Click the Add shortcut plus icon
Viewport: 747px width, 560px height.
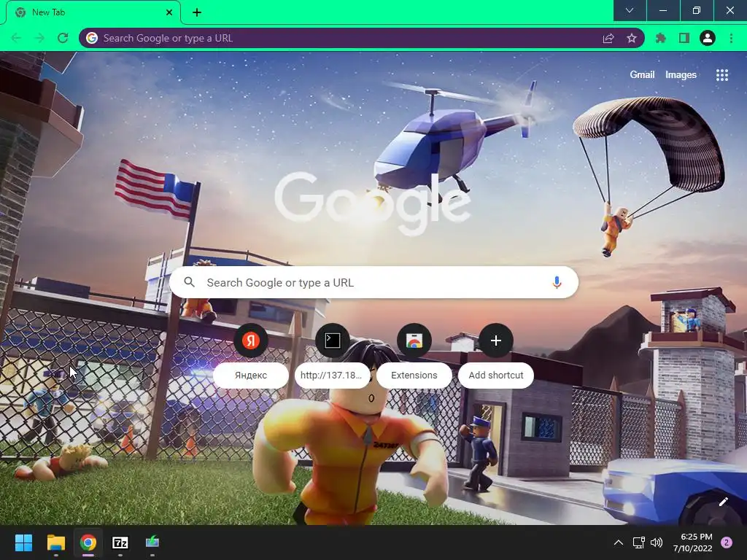point(496,341)
